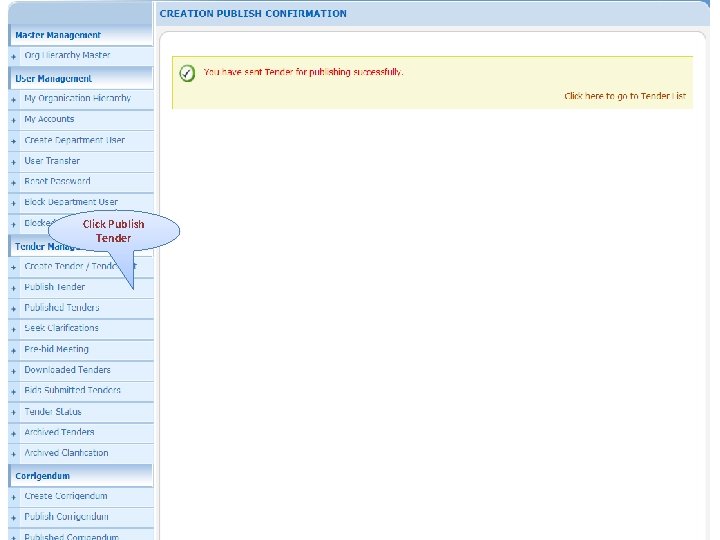
Task: Open Published Tenders list
Action: (x=62, y=308)
